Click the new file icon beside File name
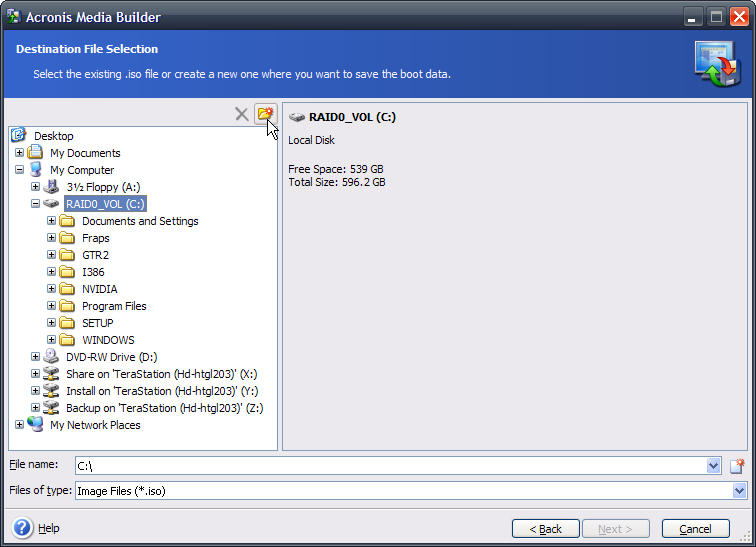The width and height of the screenshot is (756, 547). tap(737, 466)
